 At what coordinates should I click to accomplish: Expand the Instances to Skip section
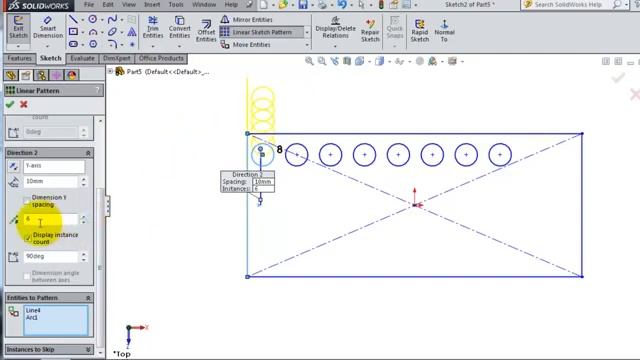point(88,350)
